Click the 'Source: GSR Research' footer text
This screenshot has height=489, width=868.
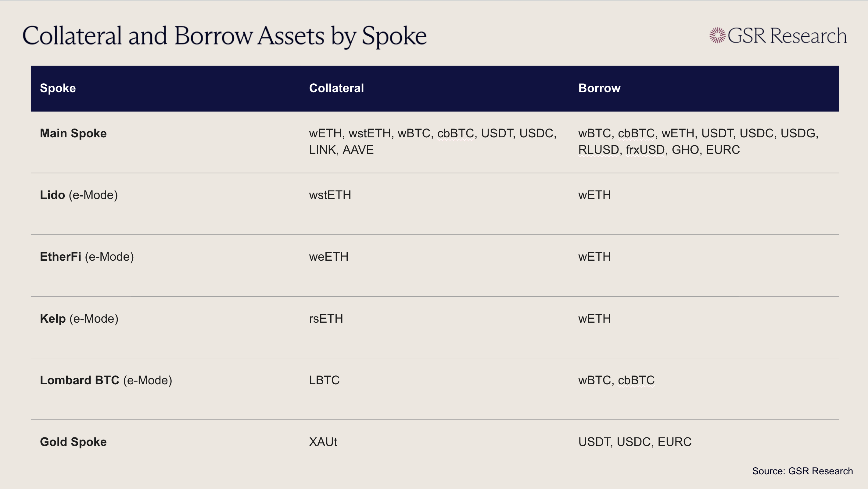pos(802,471)
